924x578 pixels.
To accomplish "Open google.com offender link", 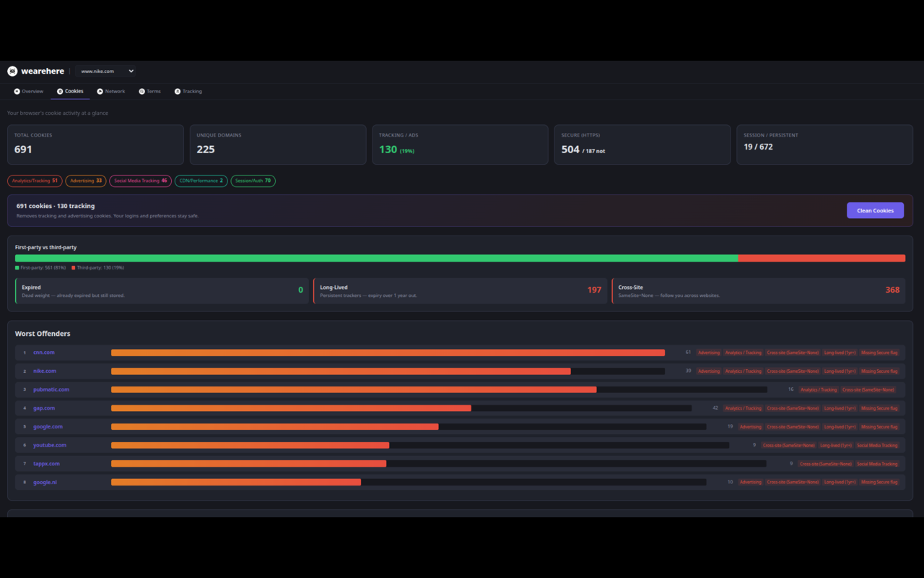I will 48,427.
